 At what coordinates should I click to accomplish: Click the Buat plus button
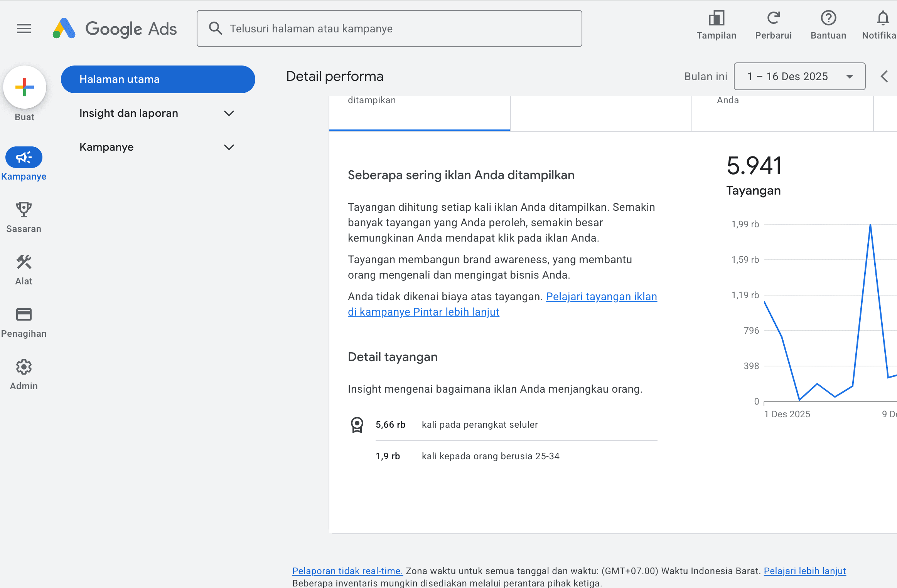click(x=25, y=87)
